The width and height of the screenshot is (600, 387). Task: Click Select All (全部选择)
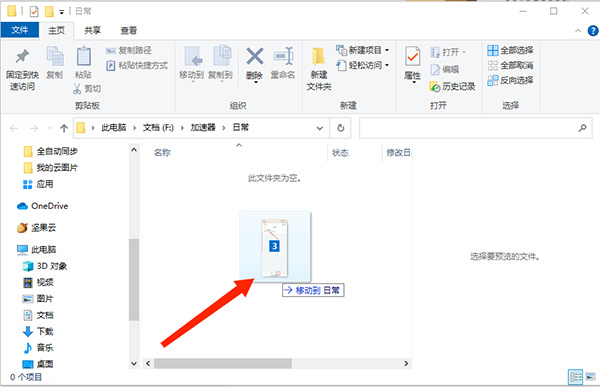pos(510,50)
